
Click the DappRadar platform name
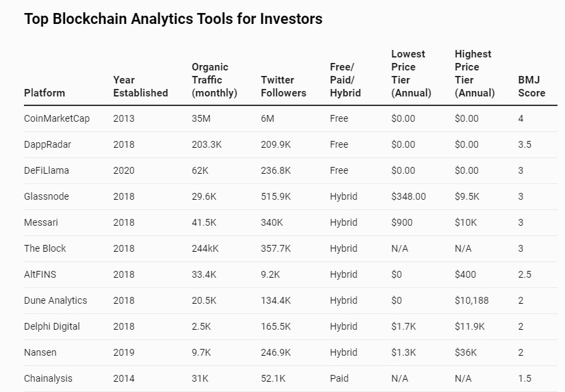(x=49, y=144)
